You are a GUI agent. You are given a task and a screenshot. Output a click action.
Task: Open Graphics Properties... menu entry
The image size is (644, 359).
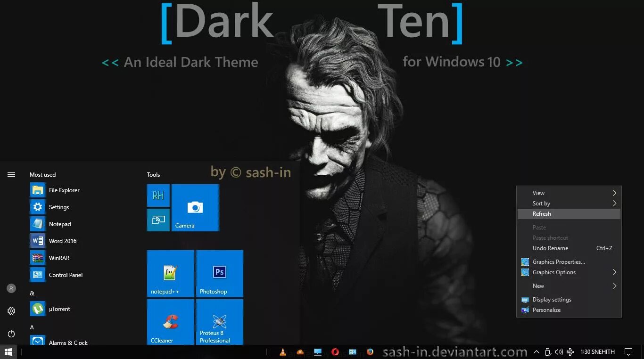point(569,262)
